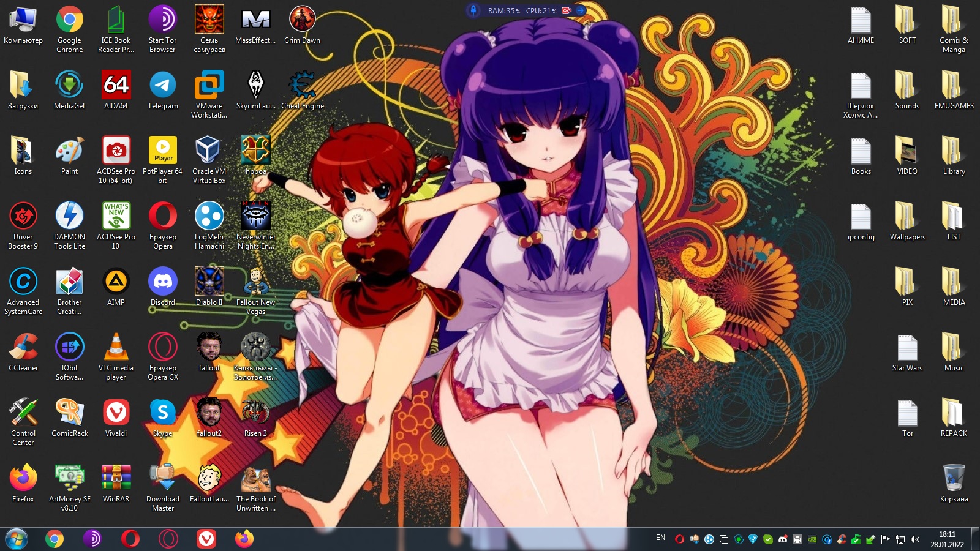Launch Firefox from the desktop

23,484
